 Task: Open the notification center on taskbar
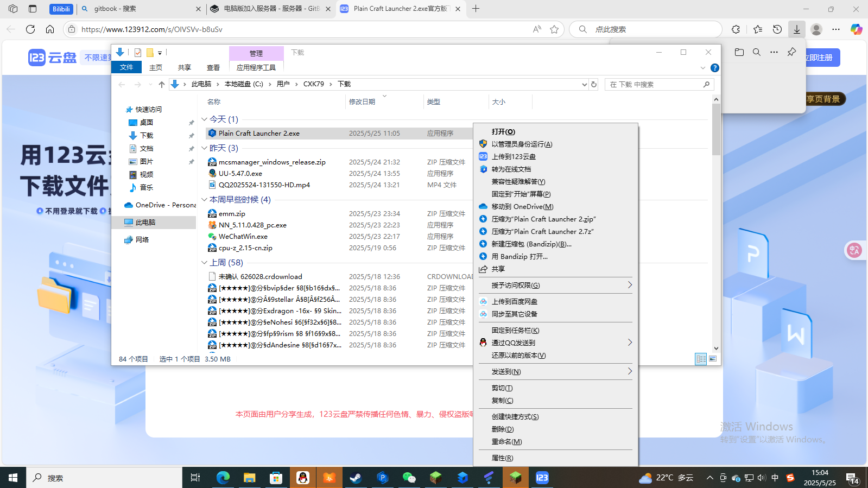(x=852, y=478)
